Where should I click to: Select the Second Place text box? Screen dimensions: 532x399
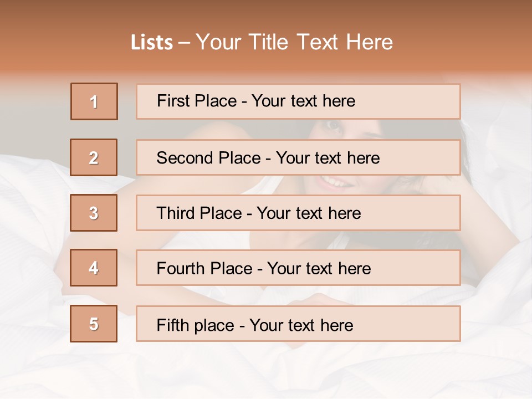point(421,157)
